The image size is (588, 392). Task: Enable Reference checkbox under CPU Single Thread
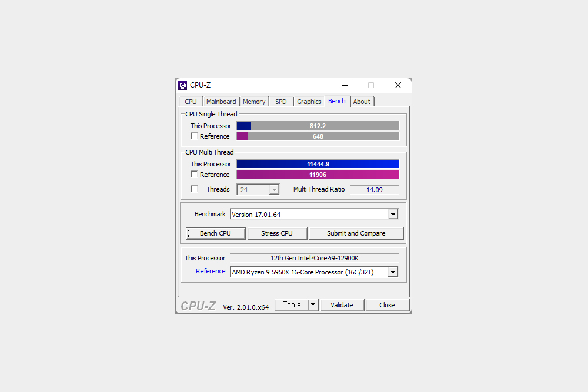[x=194, y=136]
